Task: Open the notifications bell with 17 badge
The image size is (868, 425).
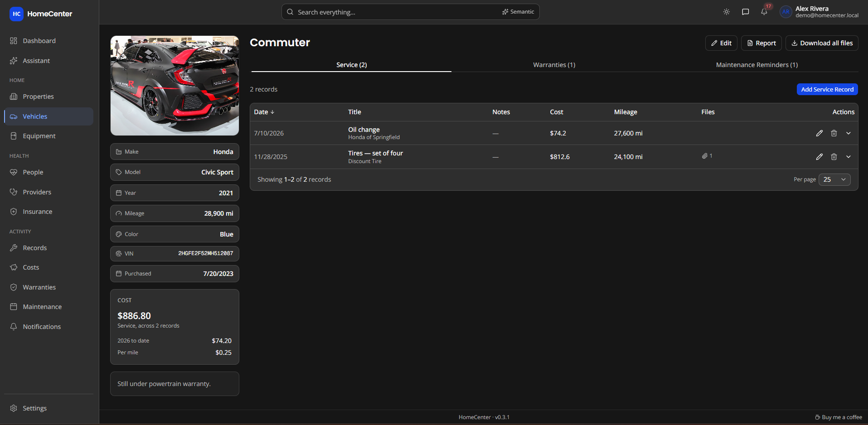Action: [764, 12]
